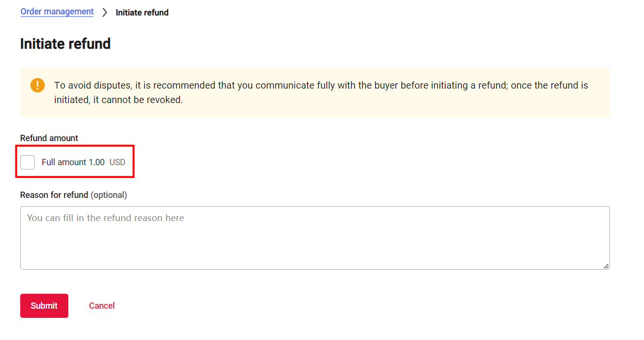
Task: Click the Reason for refund optional label
Action: click(x=73, y=195)
